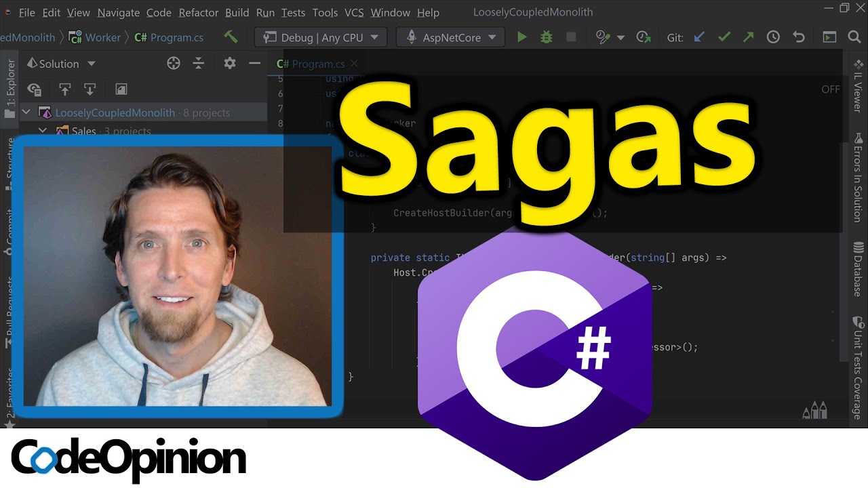The width and height of the screenshot is (868, 488).
Task: Click the pencils icon in the editor's bottom corner
Action: 815,410
